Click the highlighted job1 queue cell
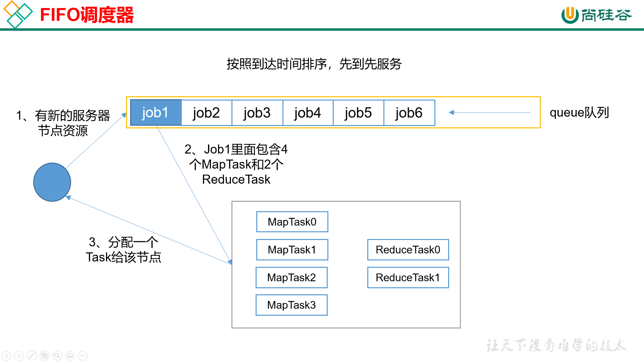The image size is (644, 362). 156,113
